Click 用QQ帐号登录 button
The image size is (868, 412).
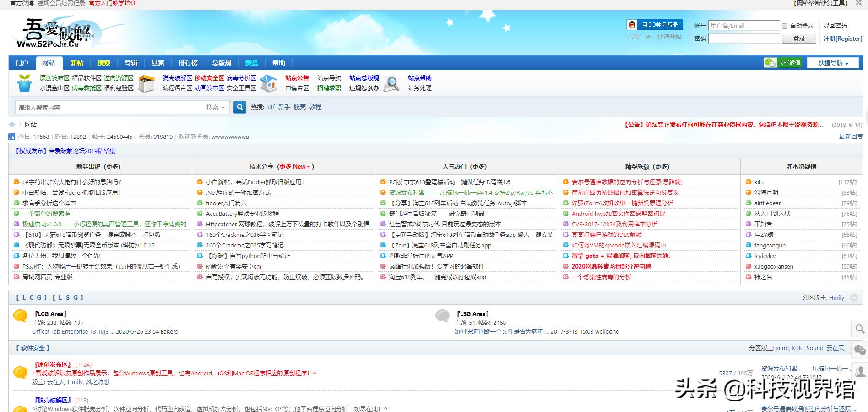(x=655, y=25)
